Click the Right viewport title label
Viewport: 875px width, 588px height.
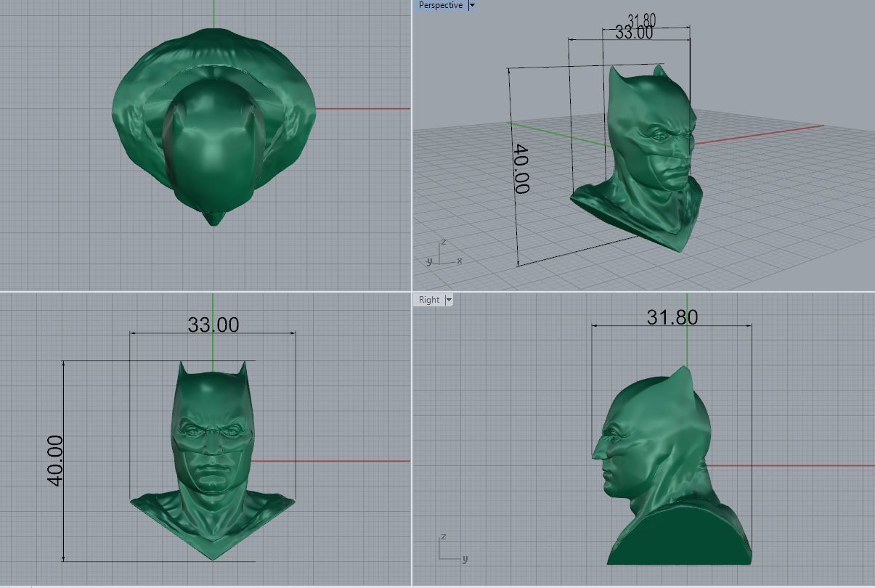tap(428, 300)
